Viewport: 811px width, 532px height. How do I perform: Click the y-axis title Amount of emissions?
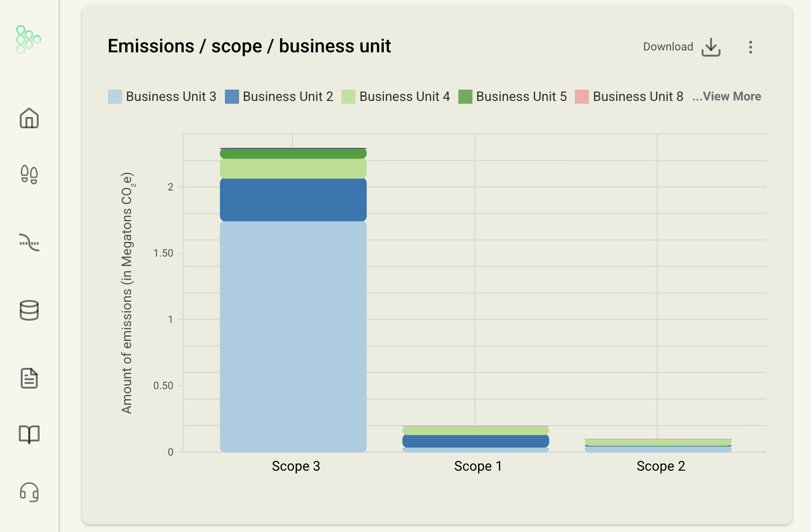tap(128, 293)
